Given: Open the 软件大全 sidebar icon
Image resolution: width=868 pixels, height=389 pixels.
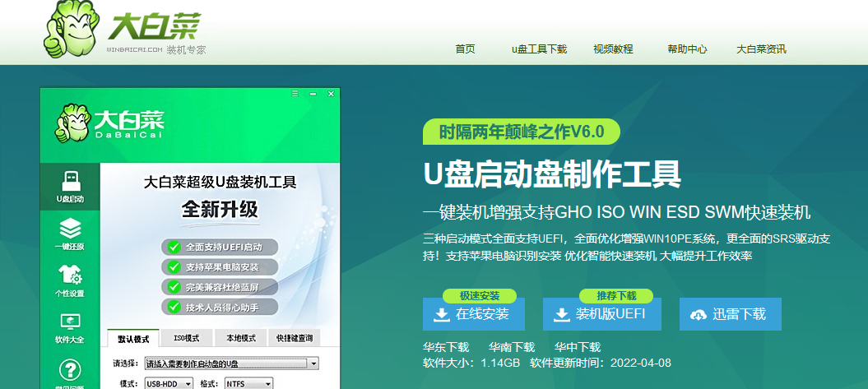Looking at the screenshot, I should pyautogui.click(x=70, y=329).
